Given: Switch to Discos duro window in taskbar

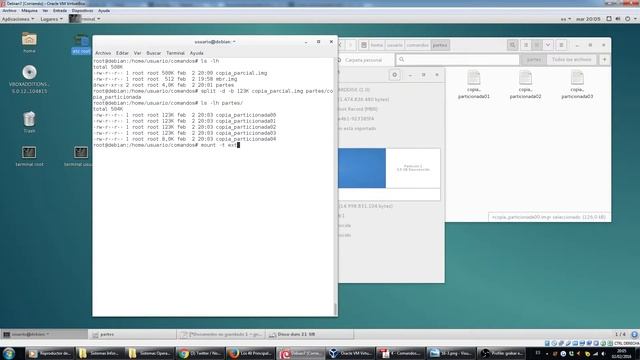Looking at the screenshot, I should click(x=309, y=334).
